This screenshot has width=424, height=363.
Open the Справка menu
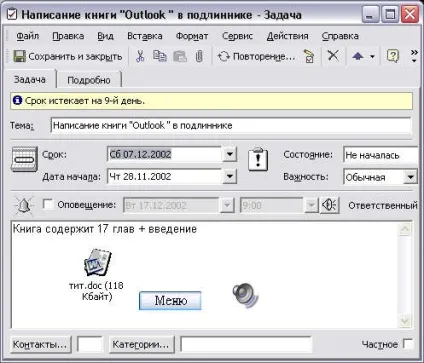click(x=340, y=36)
